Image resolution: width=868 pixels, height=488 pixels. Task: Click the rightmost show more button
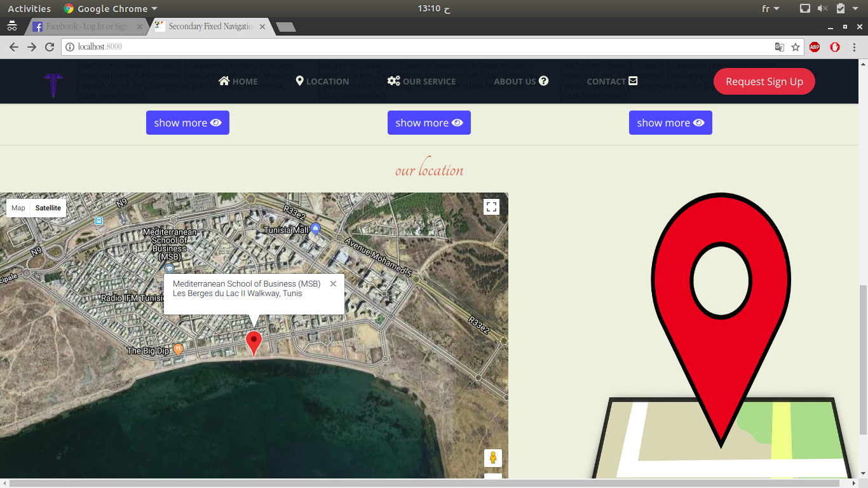pos(670,123)
